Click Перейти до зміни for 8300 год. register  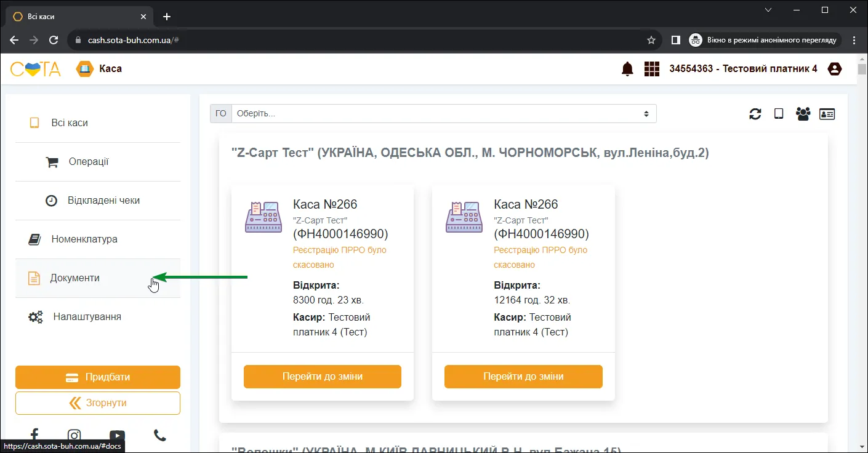point(323,377)
